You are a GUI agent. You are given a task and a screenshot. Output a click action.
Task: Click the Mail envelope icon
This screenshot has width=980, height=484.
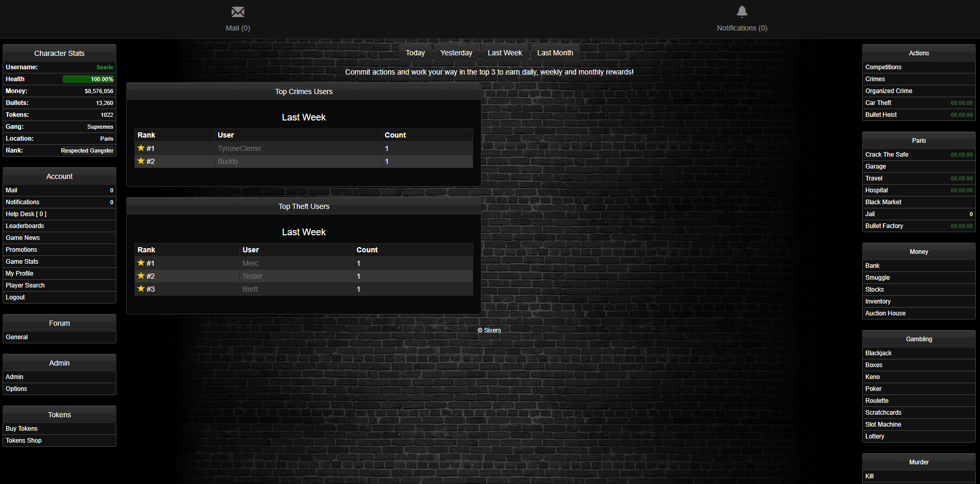pos(238,12)
